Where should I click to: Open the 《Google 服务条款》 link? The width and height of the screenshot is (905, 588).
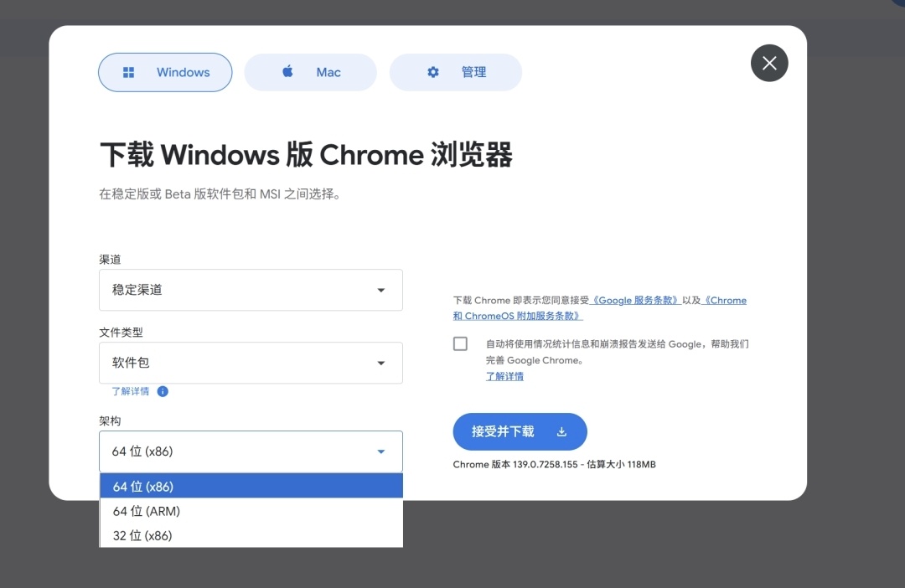635,300
